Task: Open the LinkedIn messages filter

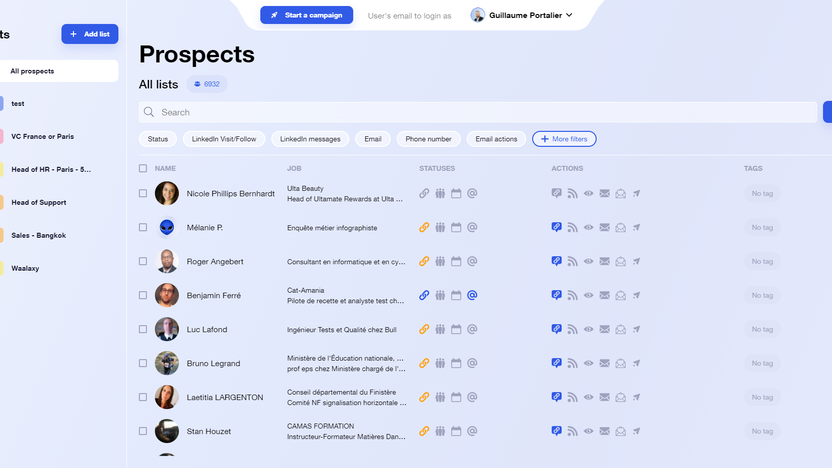Action: coord(310,139)
